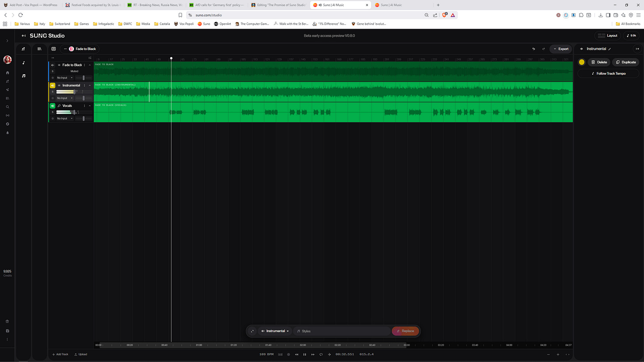
Task: Unmute the Fade to Black track
Action: click(53, 65)
